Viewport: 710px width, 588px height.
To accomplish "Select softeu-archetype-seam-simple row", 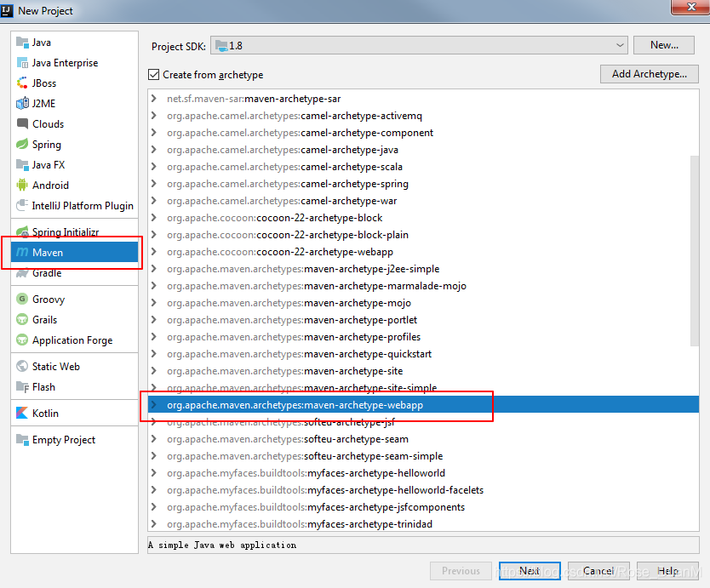I will coord(423,456).
